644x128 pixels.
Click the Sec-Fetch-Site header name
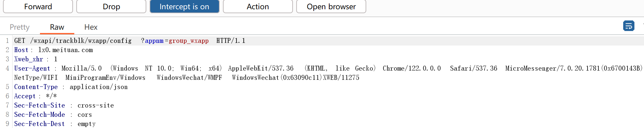click(x=40, y=106)
